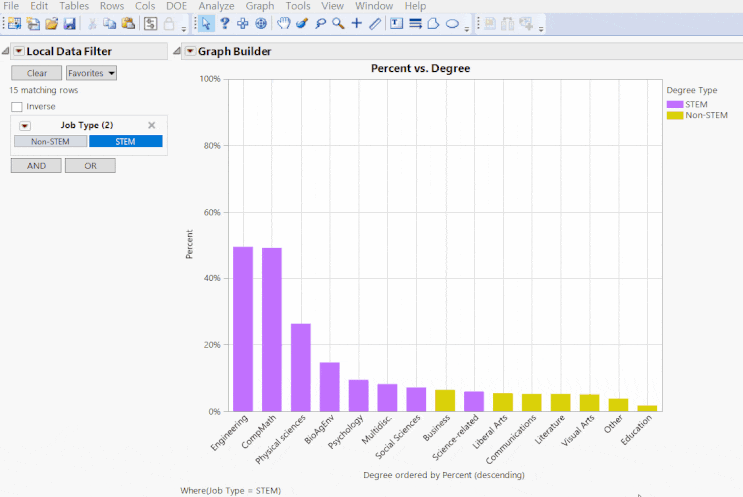Open the Favorites dropdown

point(91,73)
